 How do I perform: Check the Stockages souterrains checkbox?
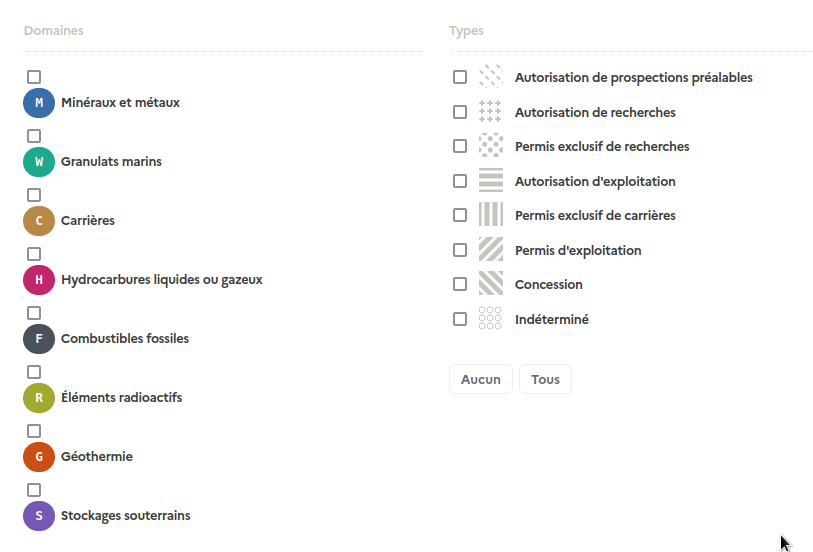34,491
